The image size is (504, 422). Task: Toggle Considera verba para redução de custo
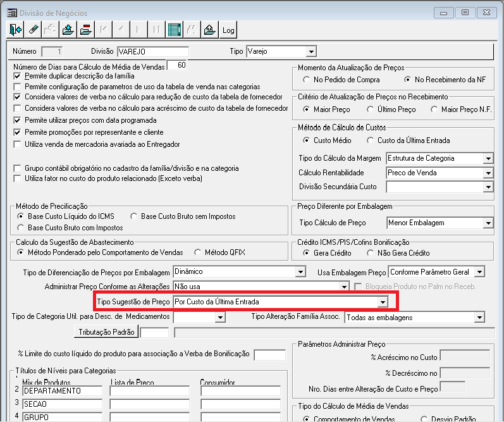(x=17, y=97)
